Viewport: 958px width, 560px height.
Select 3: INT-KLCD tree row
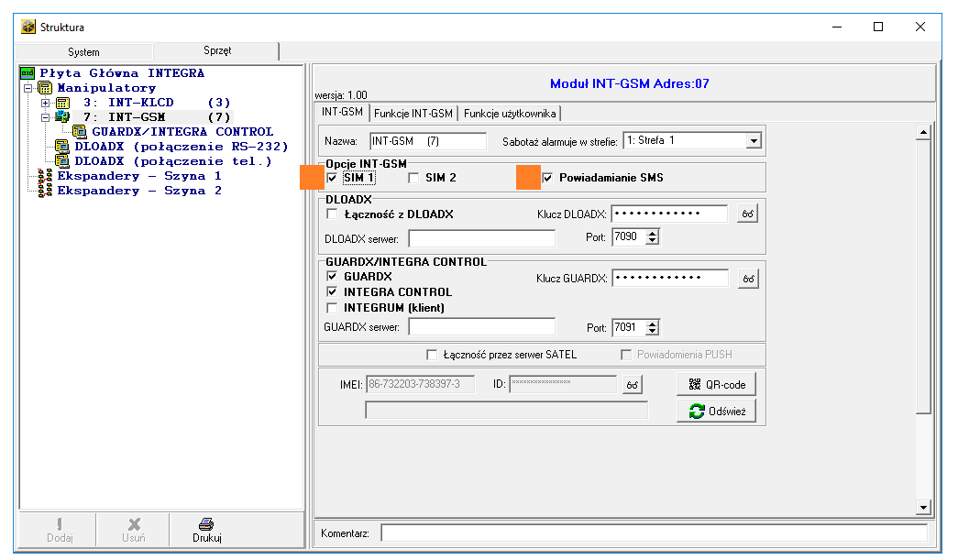[157, 103]
